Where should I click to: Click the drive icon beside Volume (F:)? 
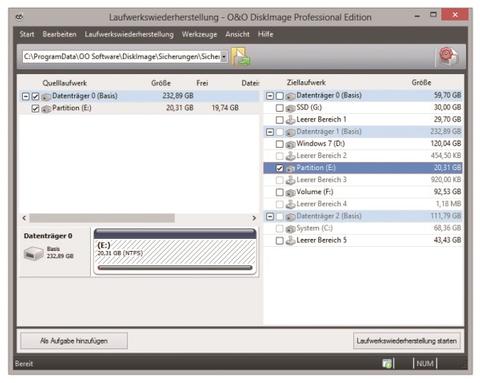pos(291,192)
